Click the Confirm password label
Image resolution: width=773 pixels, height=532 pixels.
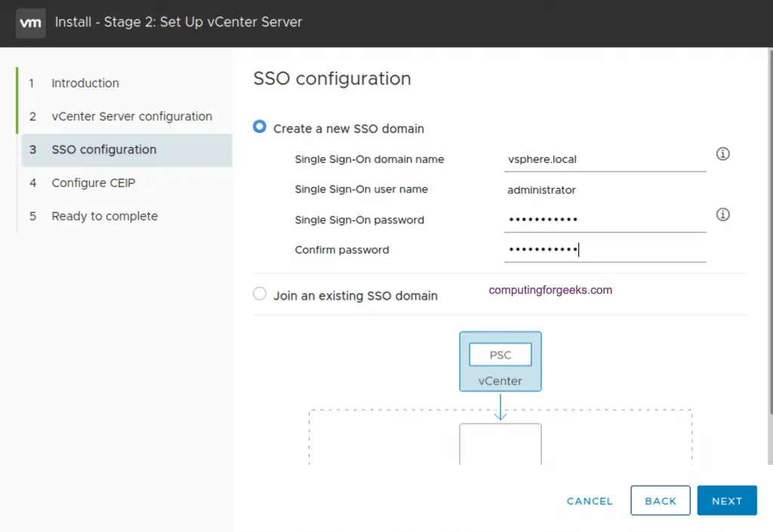342,250
